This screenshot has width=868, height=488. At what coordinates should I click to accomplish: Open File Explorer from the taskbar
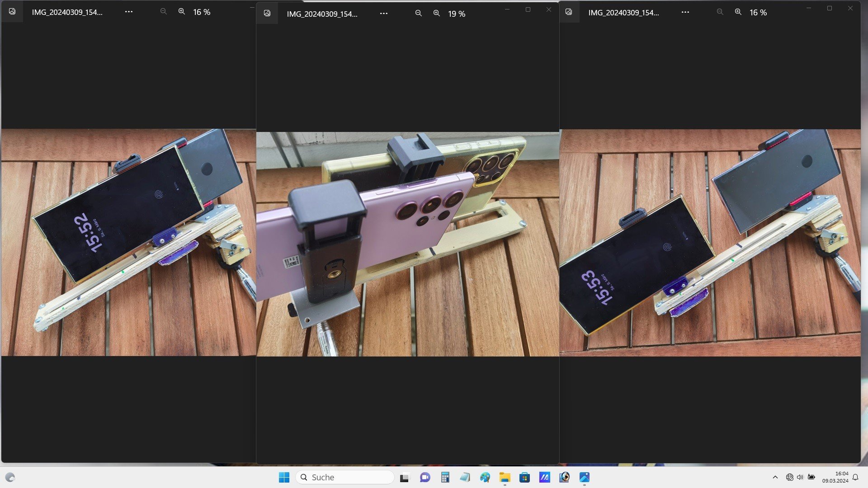(505, 477)
